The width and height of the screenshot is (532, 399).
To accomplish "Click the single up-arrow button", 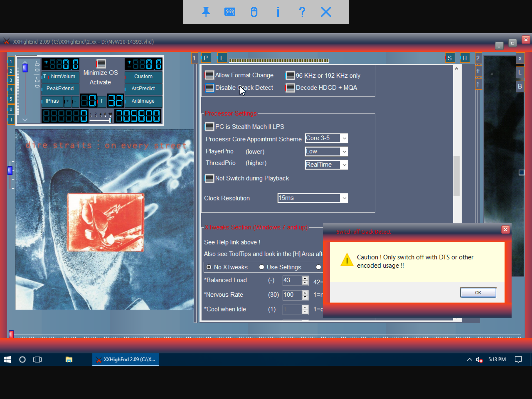I will [478, 84].
